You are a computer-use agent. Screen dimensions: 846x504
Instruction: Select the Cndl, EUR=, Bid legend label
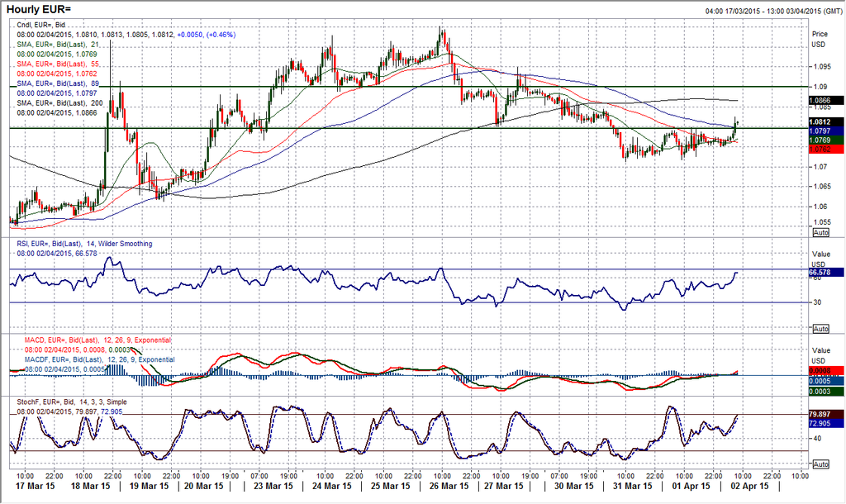pos(41,25)
